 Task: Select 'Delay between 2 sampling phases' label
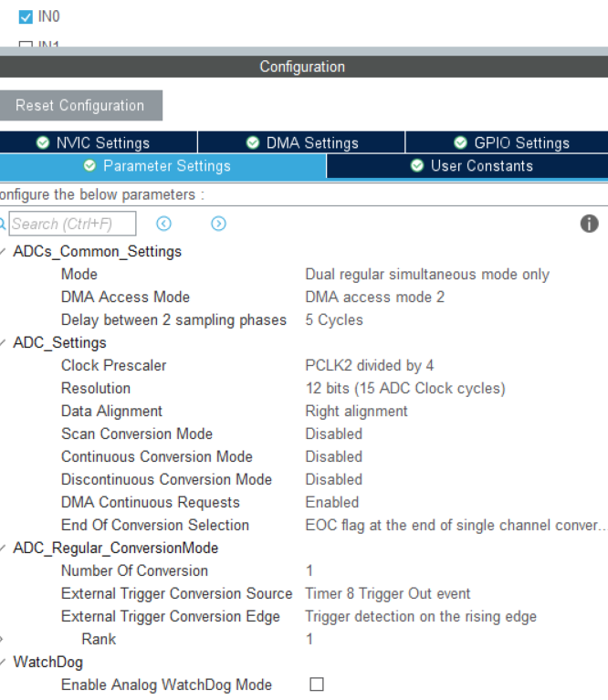(173, 320)
